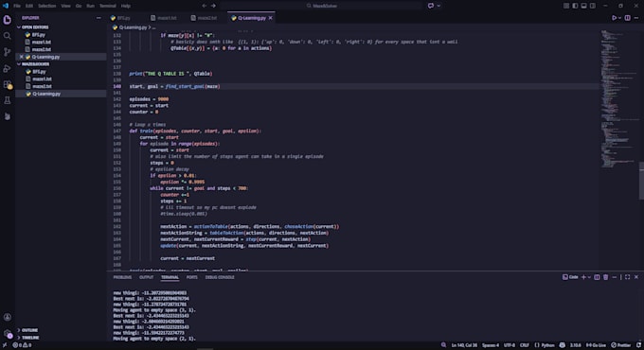Open the run button dropdown arrow
Image resolution: width=644 pixels, height=350 pixels.
click(619, 18)
